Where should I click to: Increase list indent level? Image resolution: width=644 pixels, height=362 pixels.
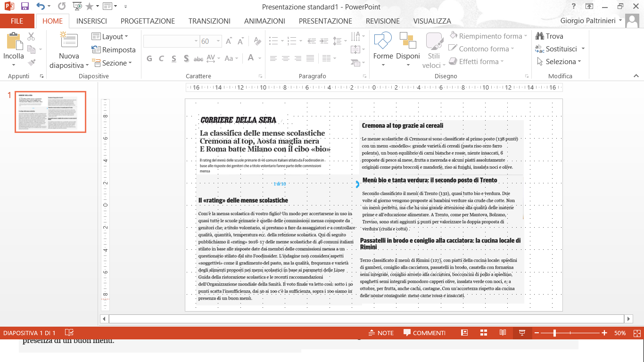tap(323, 41)
